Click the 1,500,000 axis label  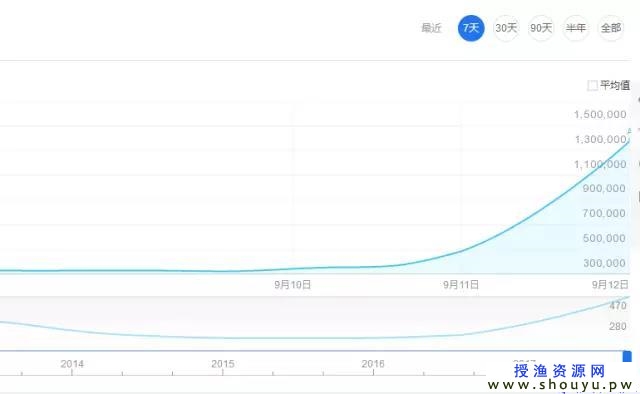600,114
